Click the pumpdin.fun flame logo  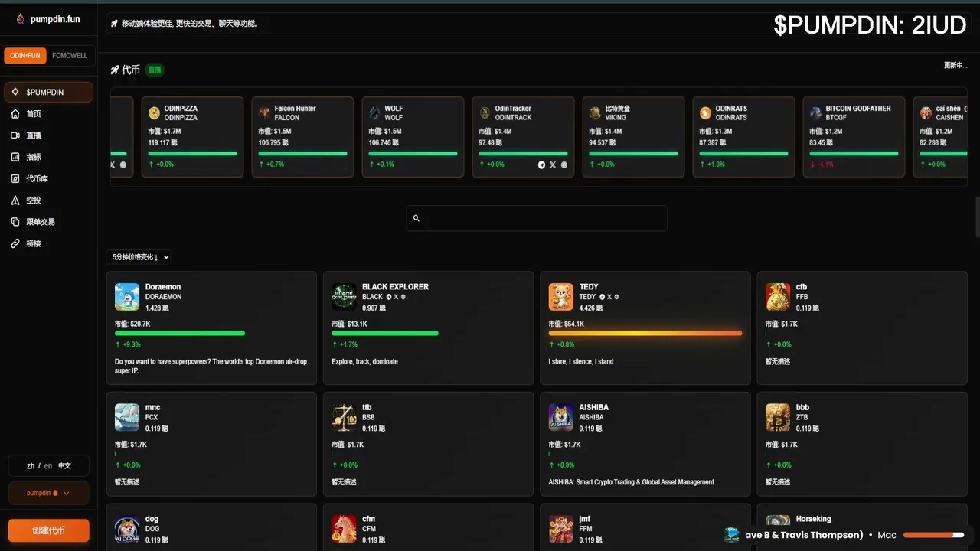[21, 19]
